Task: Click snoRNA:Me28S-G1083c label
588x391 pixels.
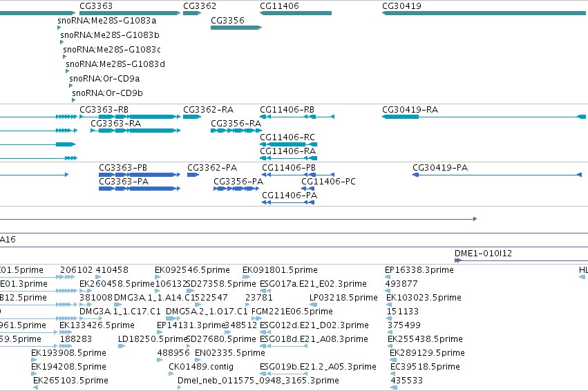Action: tap(112, 50)
